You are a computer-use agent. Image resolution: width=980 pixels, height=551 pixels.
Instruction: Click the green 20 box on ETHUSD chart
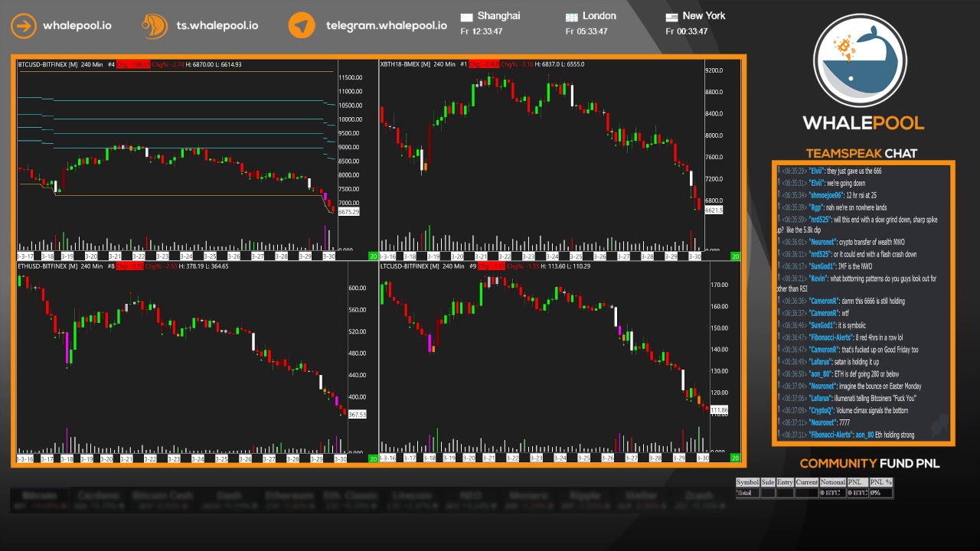point(373,458)
